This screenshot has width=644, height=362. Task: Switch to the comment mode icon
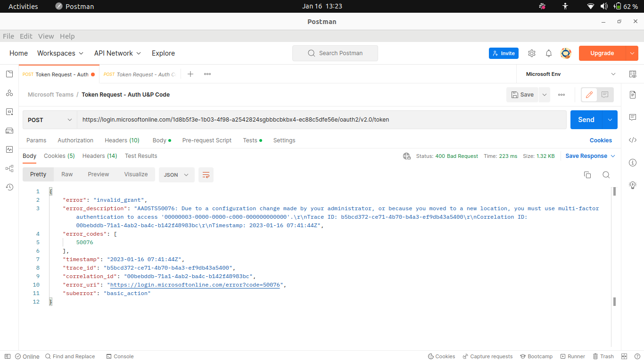coord(605,95)
